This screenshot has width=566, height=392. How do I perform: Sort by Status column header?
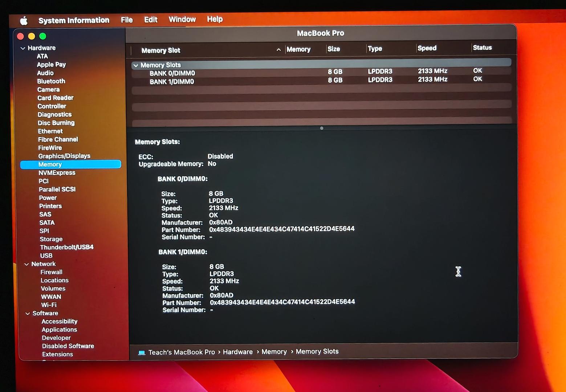point(482,48)
